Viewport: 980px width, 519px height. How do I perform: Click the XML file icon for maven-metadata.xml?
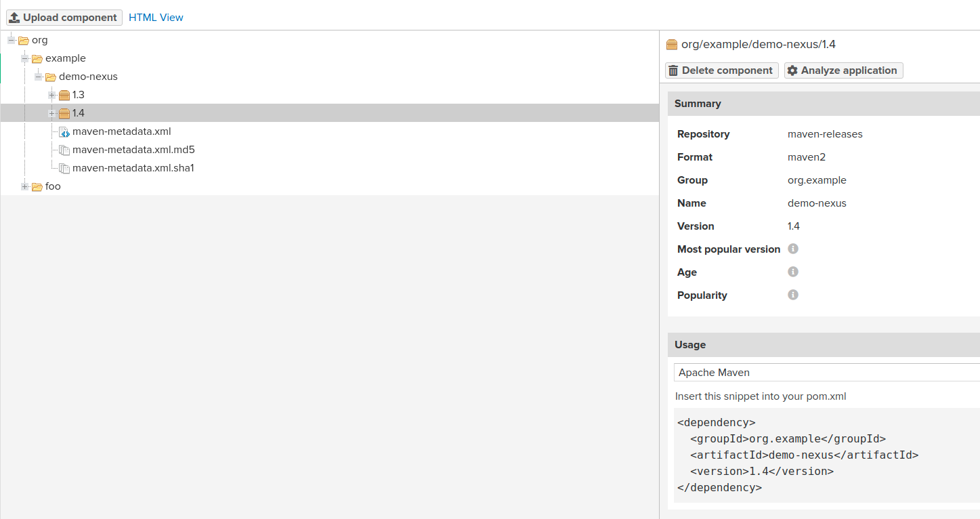pos(64,131)
